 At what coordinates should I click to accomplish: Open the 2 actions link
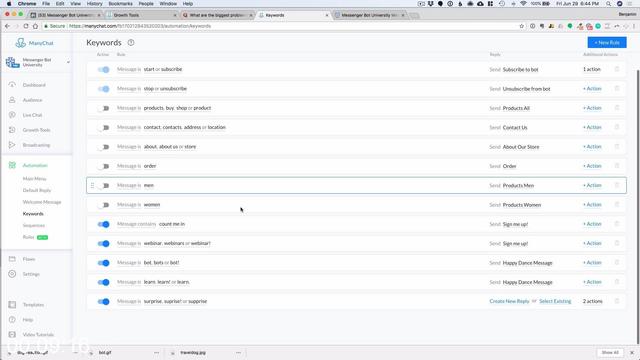click(592, 301)
